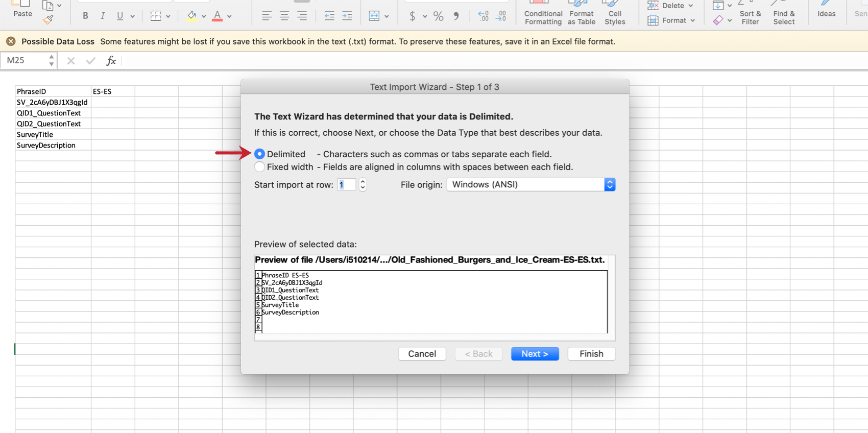Screen dimensions: 868x433
Task: Click the cancel entry X in formula bar
Action: (x=71, y=61)
